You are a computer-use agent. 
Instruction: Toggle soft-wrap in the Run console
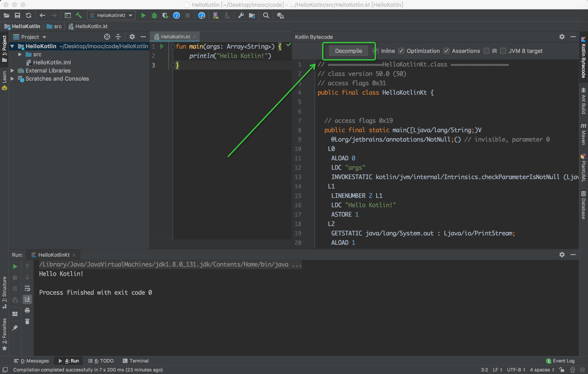point(27,288)
